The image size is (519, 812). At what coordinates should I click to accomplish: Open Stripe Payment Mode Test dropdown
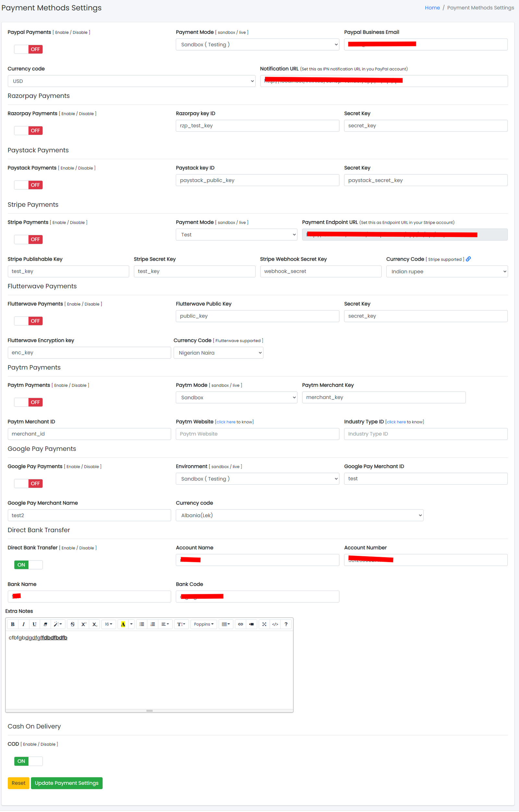[236, 235]
